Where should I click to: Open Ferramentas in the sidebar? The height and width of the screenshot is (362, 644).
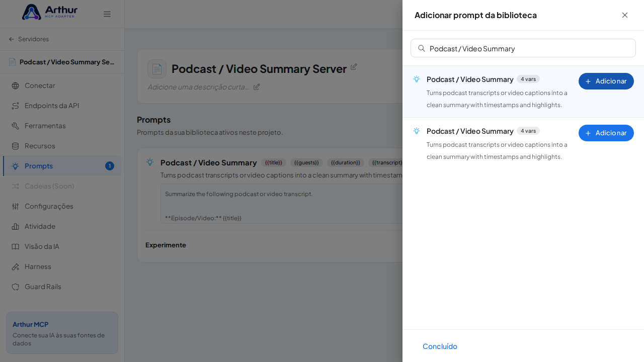coord(62,126)
